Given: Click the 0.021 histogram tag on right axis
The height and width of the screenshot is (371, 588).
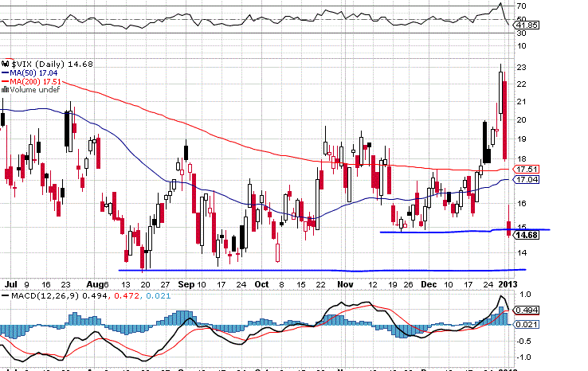Looking at the screenshot, I should tap(525, 324).
